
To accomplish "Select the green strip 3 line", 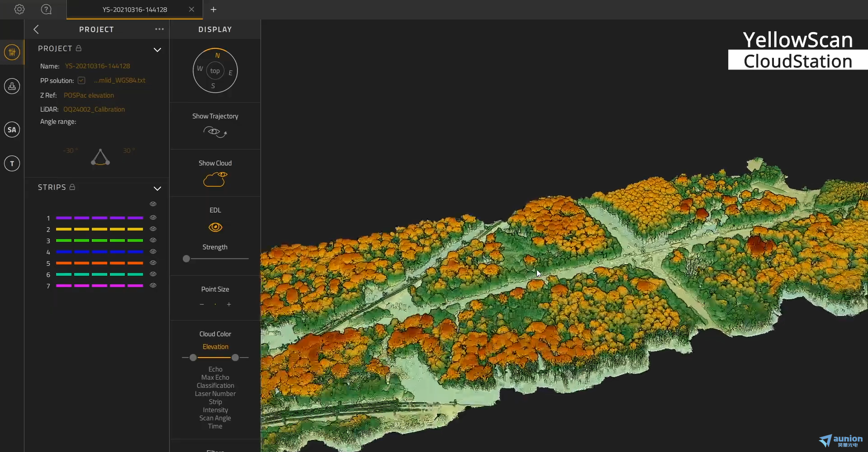I will coord(100,240).
